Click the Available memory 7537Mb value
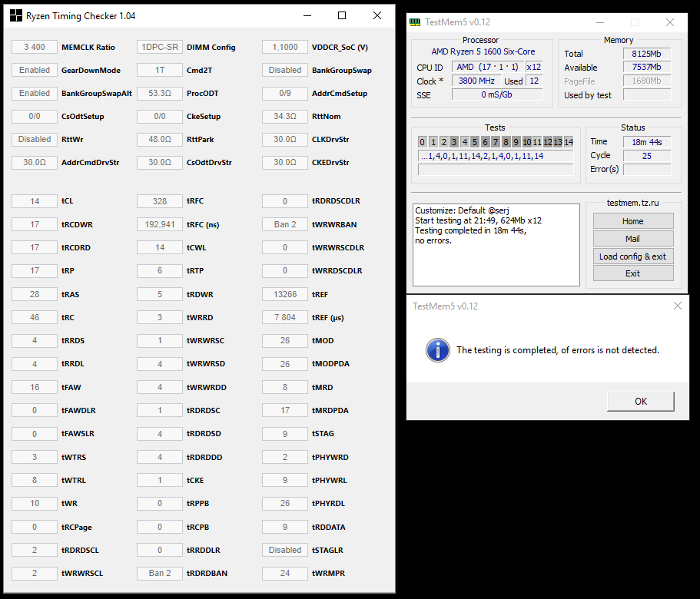The width and height of the screenshot is (700, 599). click(x=646, y=67)
